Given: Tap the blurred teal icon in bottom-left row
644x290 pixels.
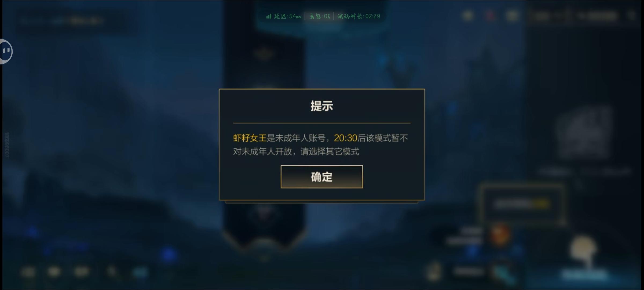Looking at the screenshot, I should coord(140,272).
